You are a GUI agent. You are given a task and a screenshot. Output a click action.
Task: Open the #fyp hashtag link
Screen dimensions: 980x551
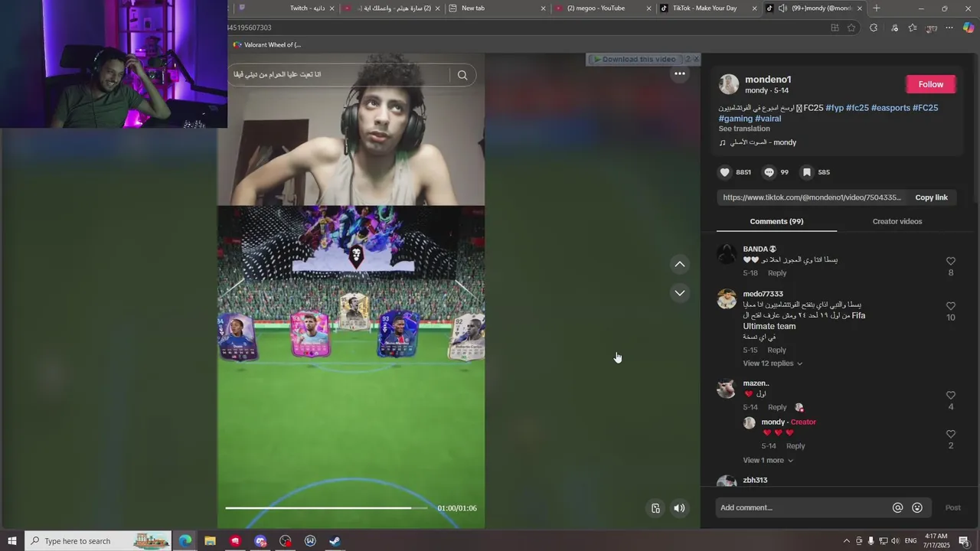[x=835, y=108]
